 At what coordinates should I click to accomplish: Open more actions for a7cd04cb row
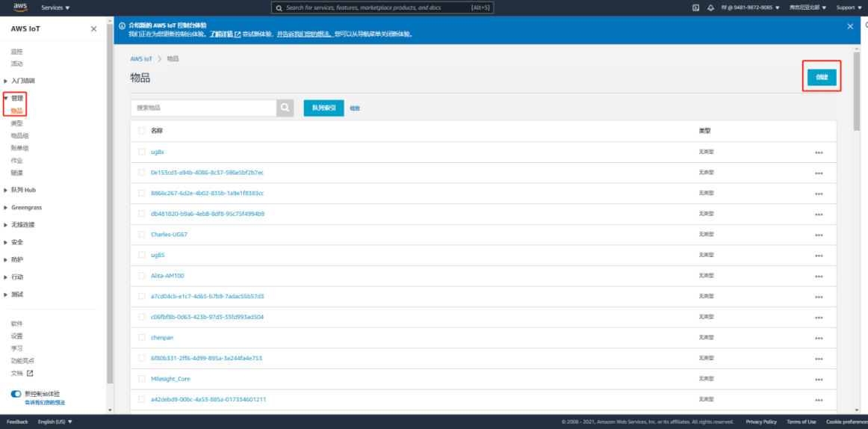(819, 297)
